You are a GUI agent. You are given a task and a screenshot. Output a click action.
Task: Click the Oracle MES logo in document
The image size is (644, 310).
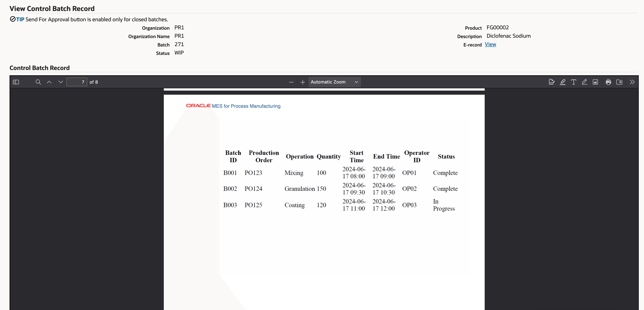click(x=199, y=106)
